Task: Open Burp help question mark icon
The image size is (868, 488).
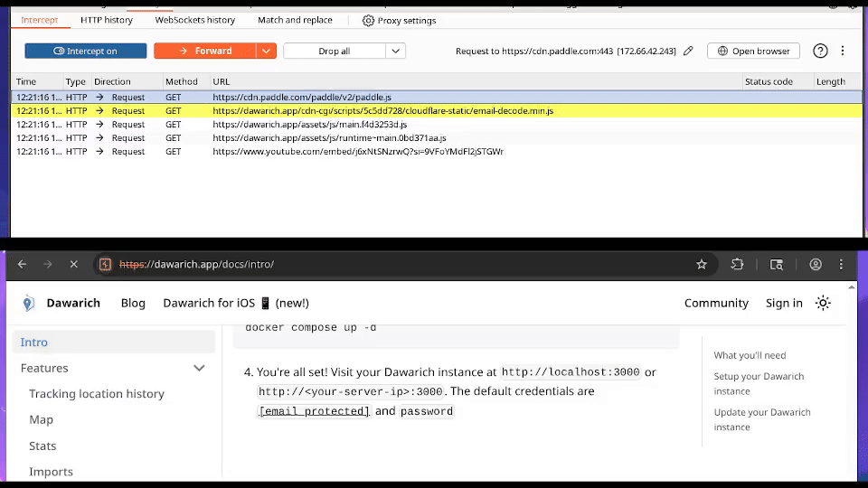Action: point(820,51)
